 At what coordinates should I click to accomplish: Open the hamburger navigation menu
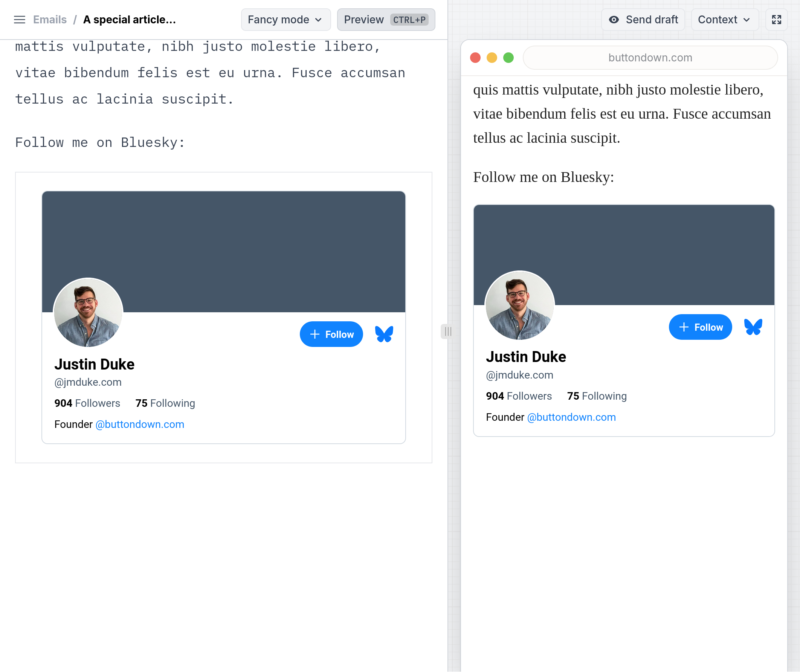(x=19, y=20)
